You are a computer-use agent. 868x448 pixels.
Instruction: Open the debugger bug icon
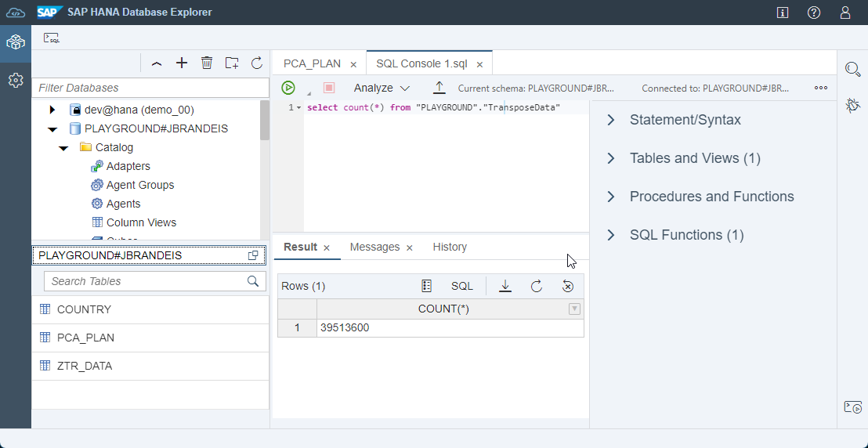tap(853, 105)
